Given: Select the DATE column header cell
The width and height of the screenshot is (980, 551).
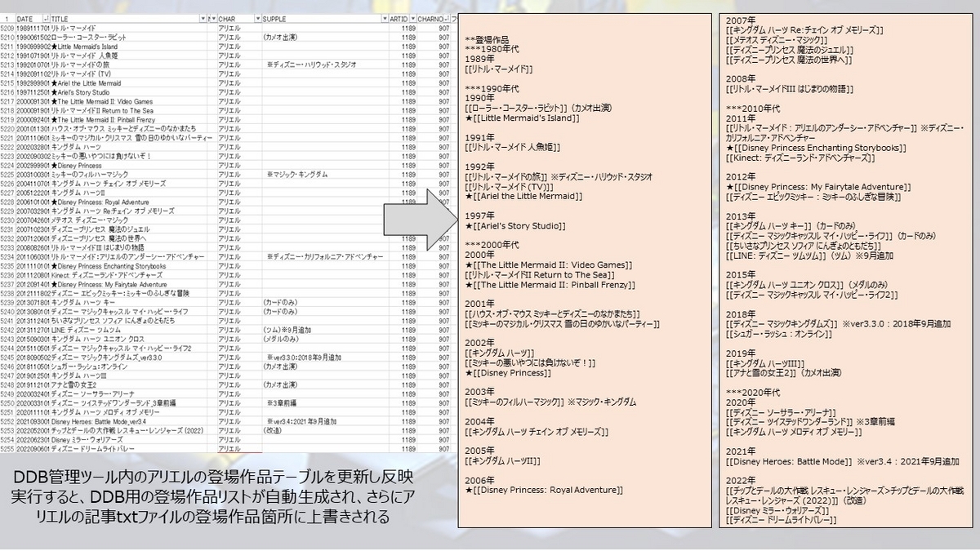Looking at the screenshot, I should (33, 18).
